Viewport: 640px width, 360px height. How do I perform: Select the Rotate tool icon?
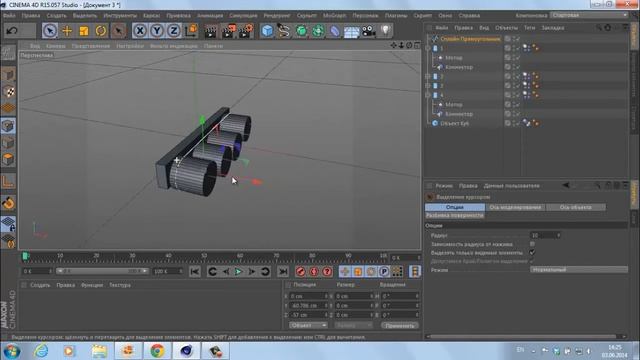pos(101,31)
